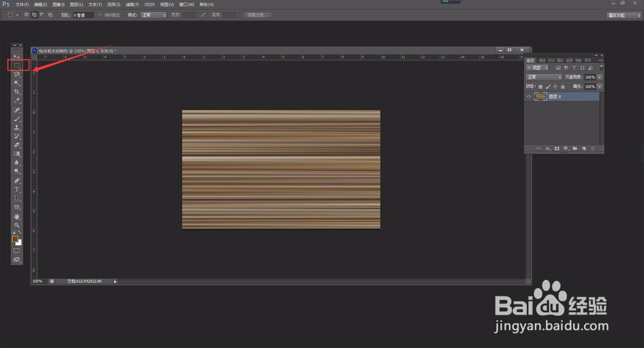Hide layer 图层 0 with eye icon
Image resolution: width=644 pixels, height=348 pixels.
click(x=529, y=96)
